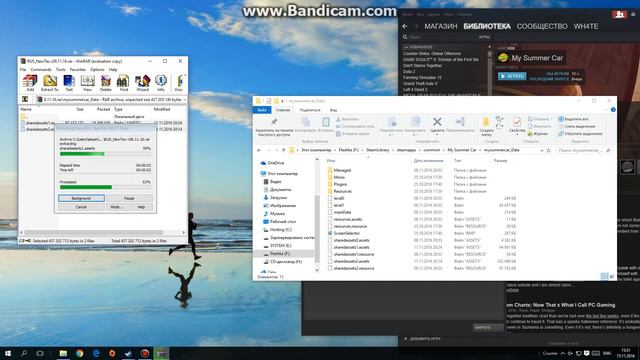This screenshot has height=360, width=640.
Task: Select OneDrive in Explorer sidebar
Action: 276,163
